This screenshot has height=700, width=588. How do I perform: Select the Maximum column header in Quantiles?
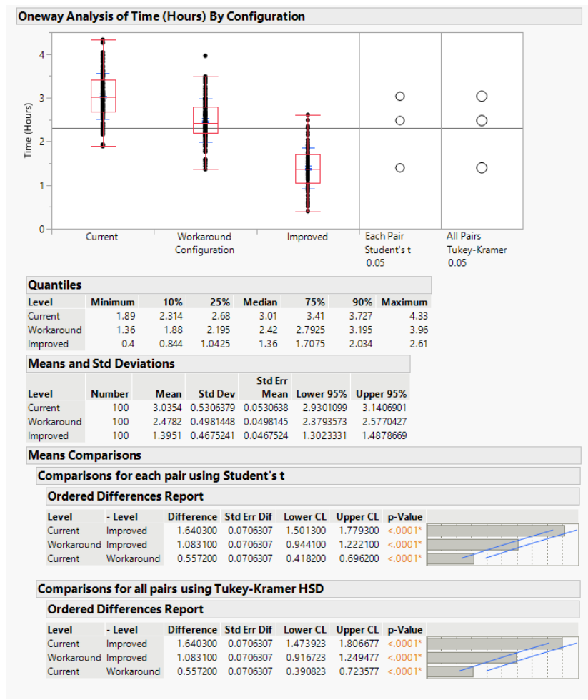click(x=404, y=302)
